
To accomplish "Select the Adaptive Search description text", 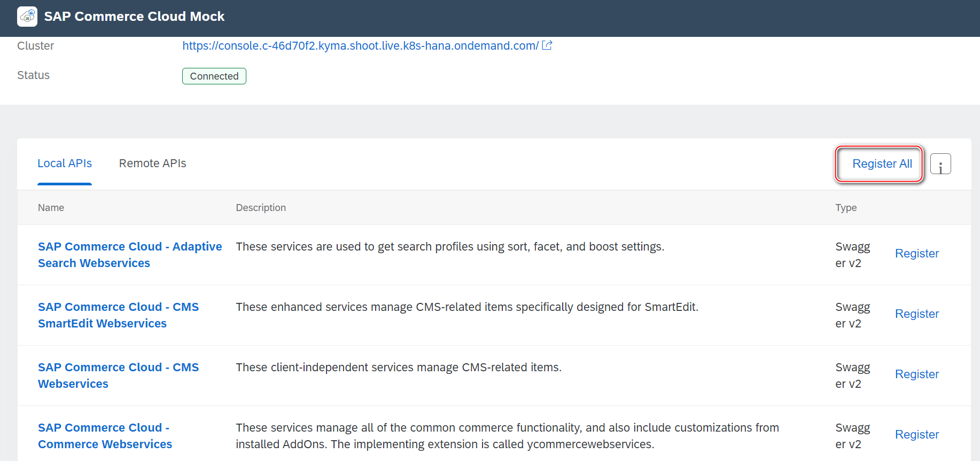I will (x=450, y=247).
